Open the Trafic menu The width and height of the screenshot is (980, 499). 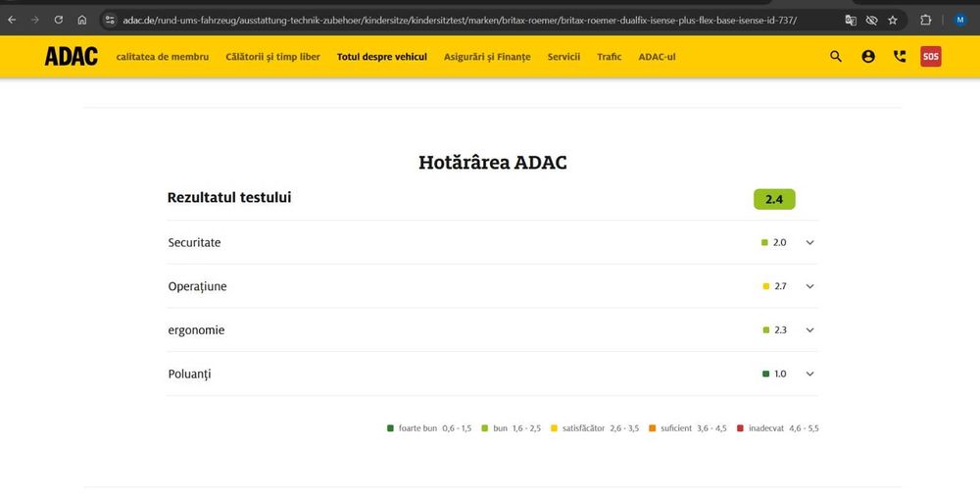coord(610,57)
